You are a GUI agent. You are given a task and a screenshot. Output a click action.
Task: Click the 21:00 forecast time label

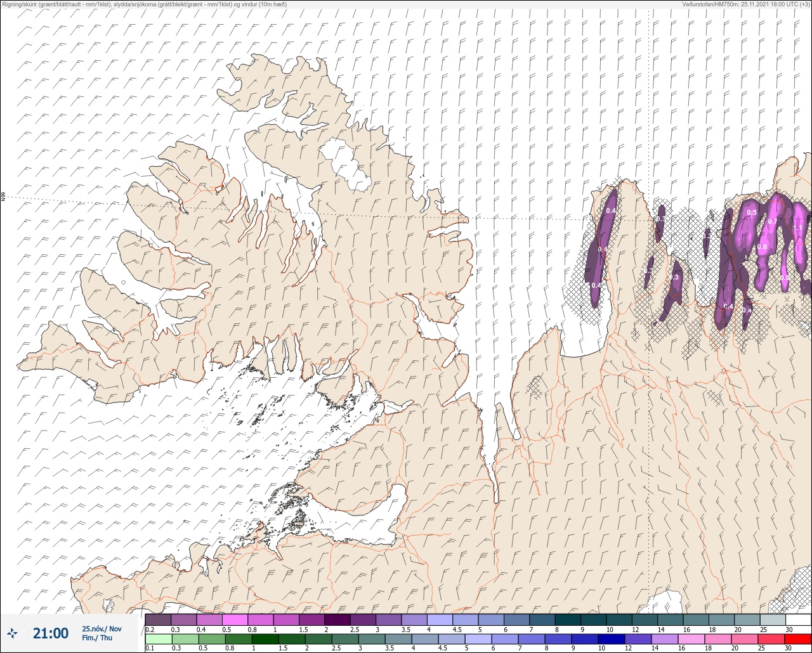pyautogui.click(x=51, y=633)
